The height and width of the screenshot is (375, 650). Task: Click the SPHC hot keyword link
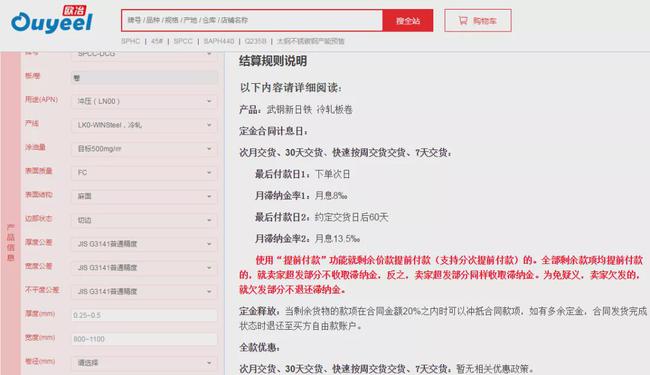tap(131, 41)
